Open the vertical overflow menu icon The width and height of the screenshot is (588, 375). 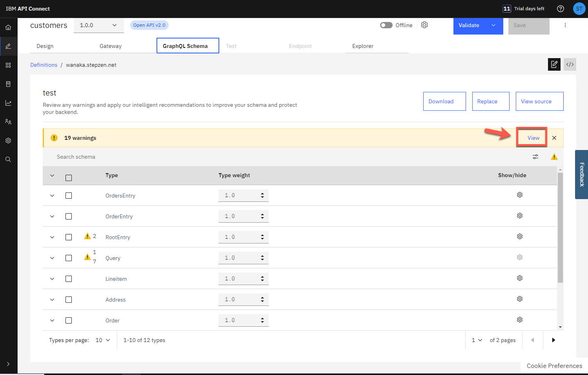point(565,25)
